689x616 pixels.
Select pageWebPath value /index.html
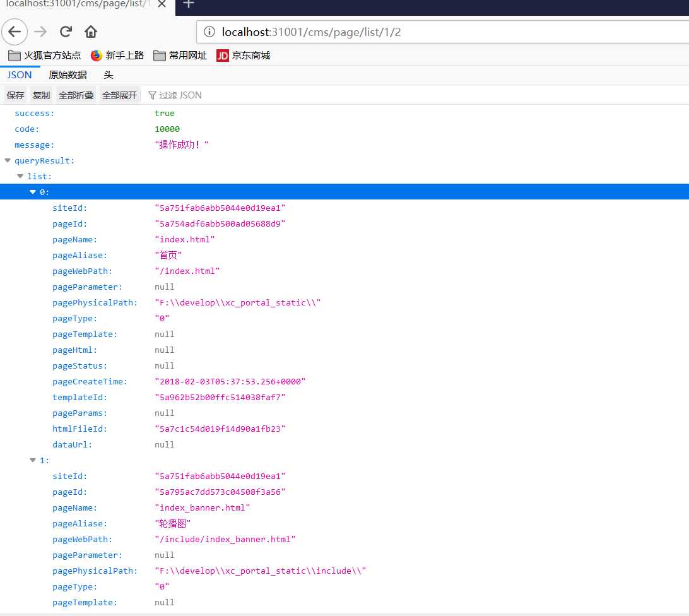(187, 271)
